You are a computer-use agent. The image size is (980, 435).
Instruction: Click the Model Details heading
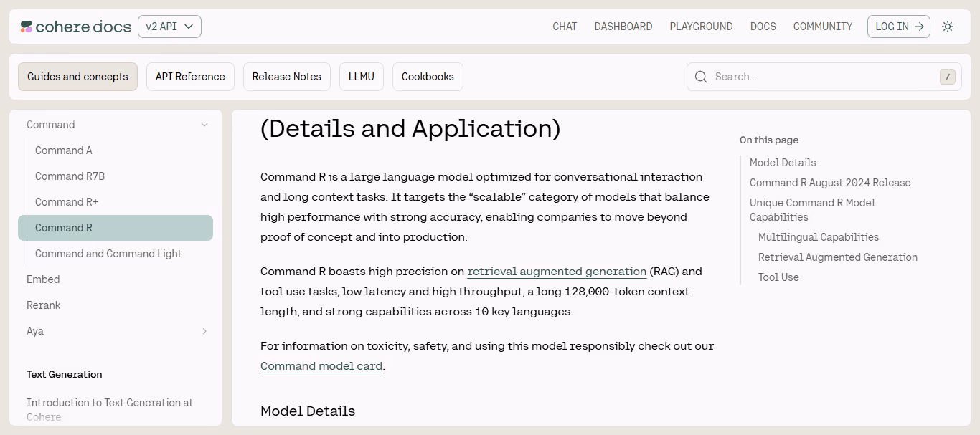(x=308, y=411)
